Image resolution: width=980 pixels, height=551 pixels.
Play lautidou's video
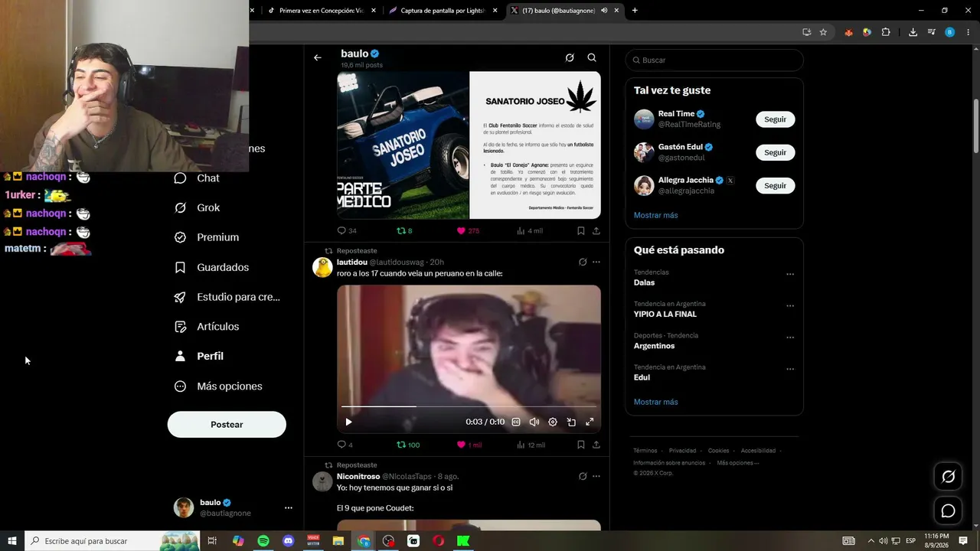point(348,422)
